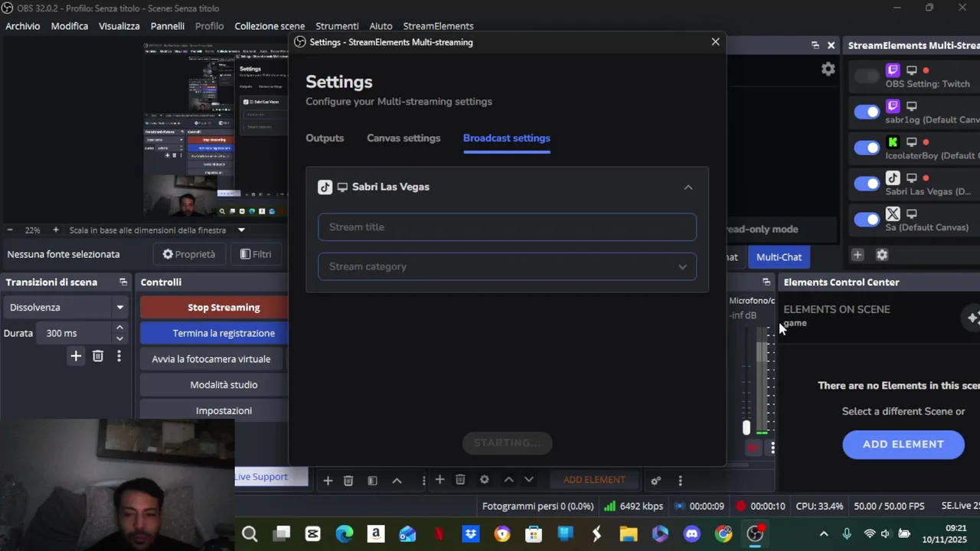Click the Kick logo beside IceolaterBoy
This screenshot has height=551, width=980.
893,142
